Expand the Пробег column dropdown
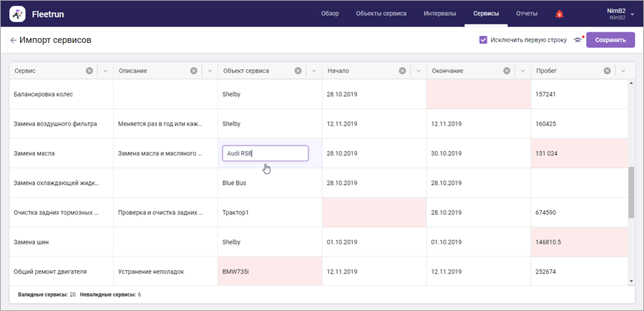 pyautogui.click(x=623, y=71)
